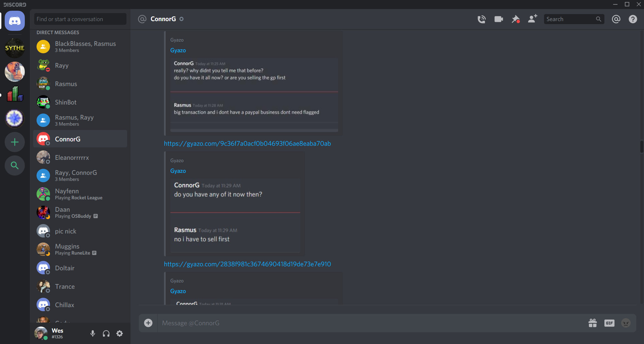
Task: Add friends to DM icon
Action: 532,19
